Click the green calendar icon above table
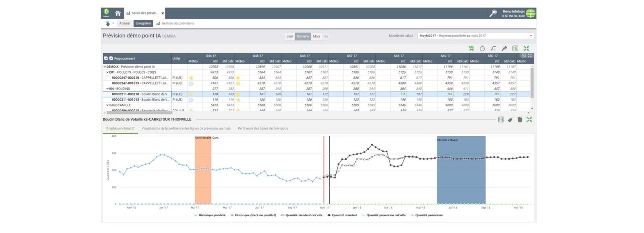This screenshot has width=644, height=233. coord(471,49)
